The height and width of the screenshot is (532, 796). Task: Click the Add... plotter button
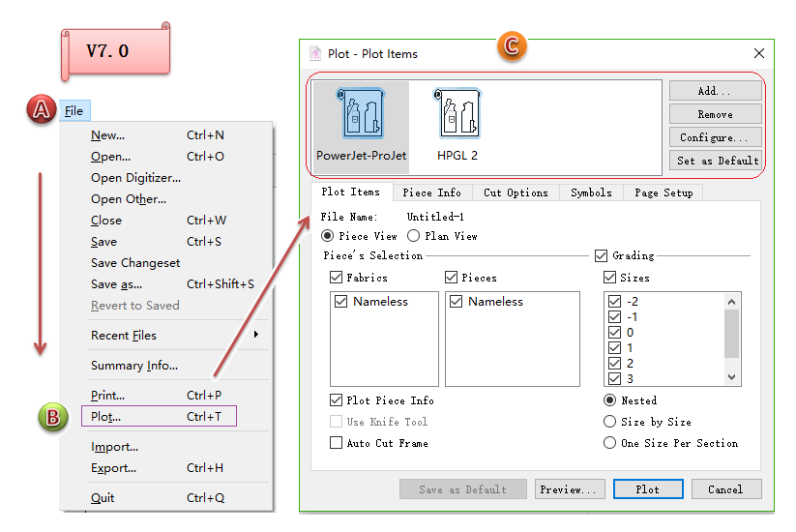pos(715,91)
